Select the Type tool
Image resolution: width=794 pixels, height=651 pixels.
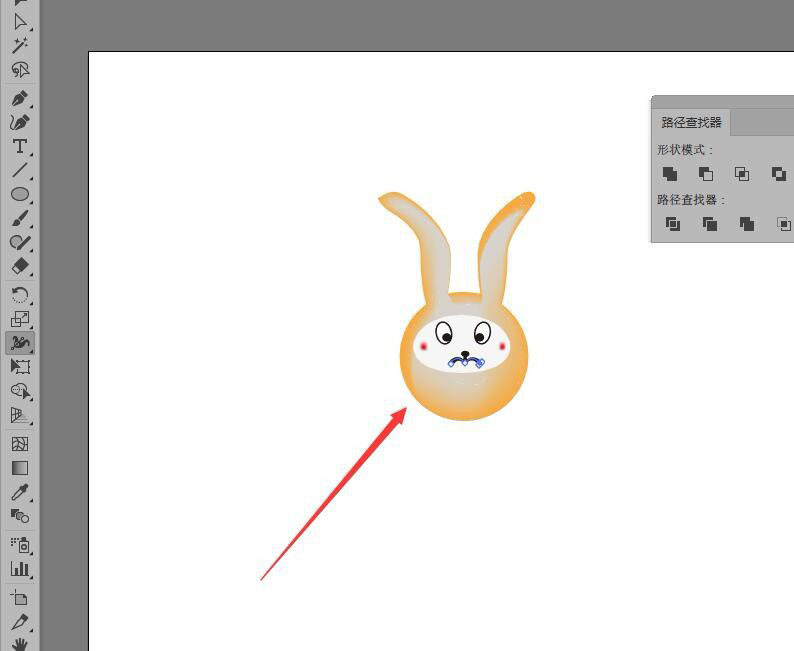20,146
